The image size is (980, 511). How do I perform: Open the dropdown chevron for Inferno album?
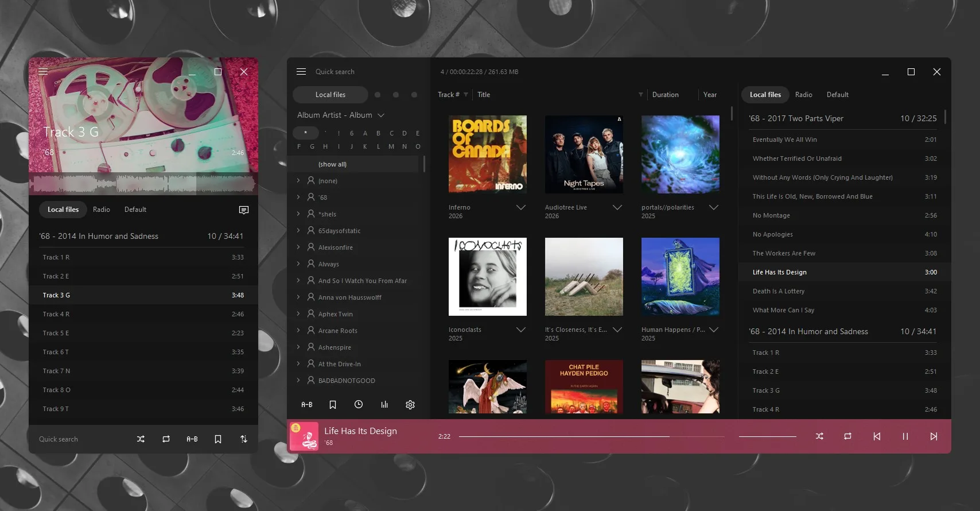tap(521, 207)
